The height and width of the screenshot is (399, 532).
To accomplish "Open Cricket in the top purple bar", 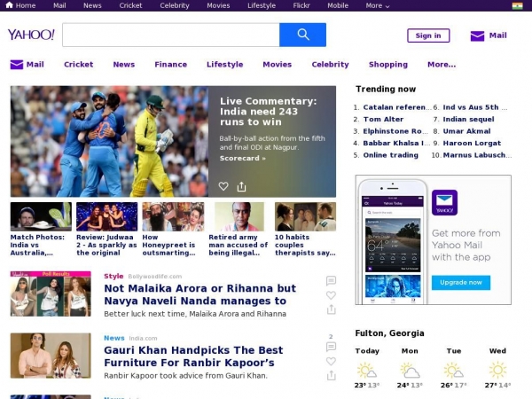I will (130, 5).
